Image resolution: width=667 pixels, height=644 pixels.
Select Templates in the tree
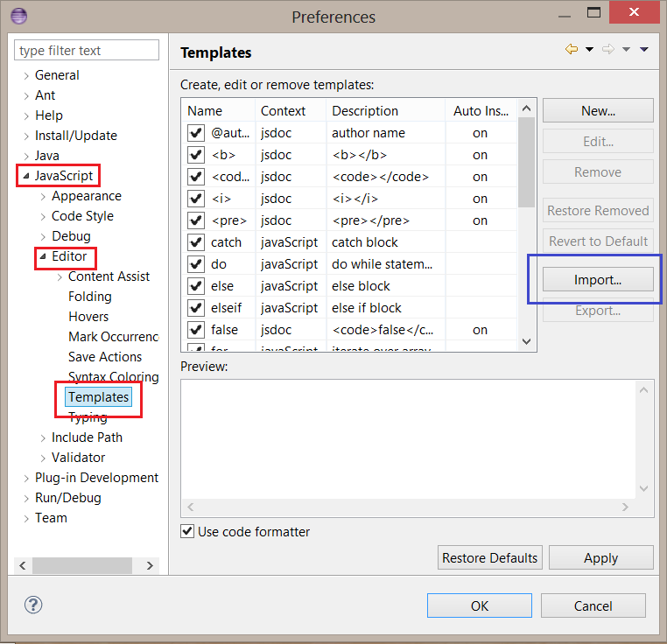[98, 397]
